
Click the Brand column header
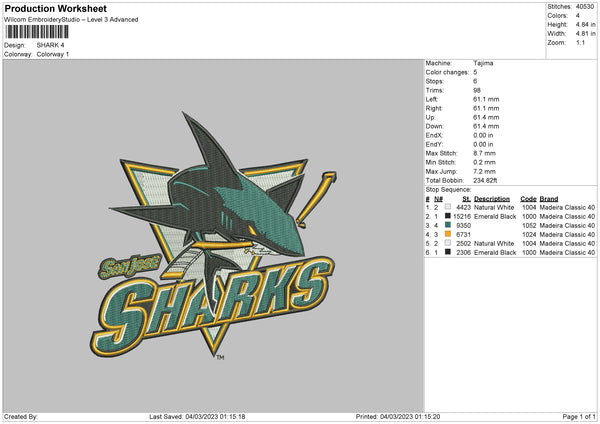coord(550,198)
